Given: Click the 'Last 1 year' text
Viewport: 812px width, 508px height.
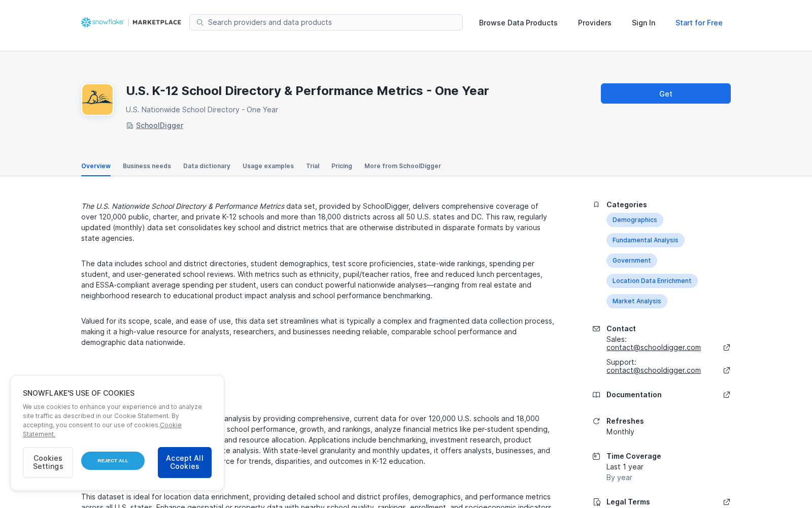Looking at the screenshot, I should coord(625,467).
